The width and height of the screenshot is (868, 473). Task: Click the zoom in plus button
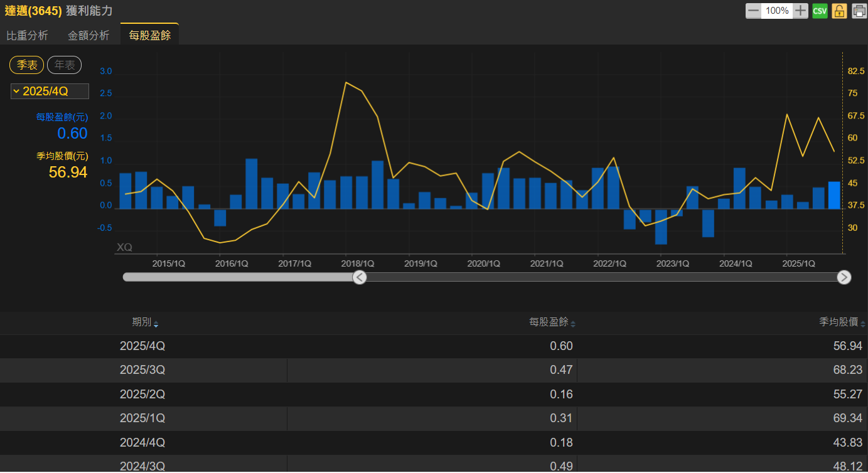point(800,11)
